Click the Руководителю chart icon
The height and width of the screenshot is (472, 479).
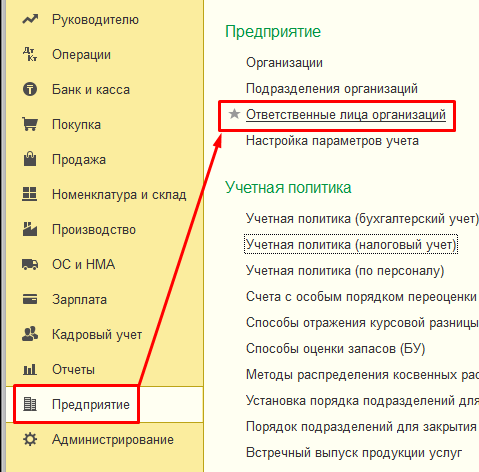click(30, 20)
